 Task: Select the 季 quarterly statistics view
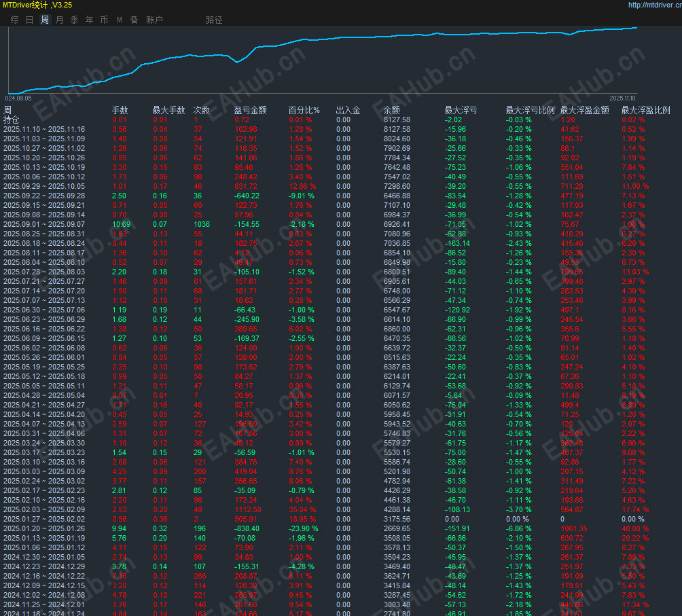pyautogui.click(x=73, y=20)
